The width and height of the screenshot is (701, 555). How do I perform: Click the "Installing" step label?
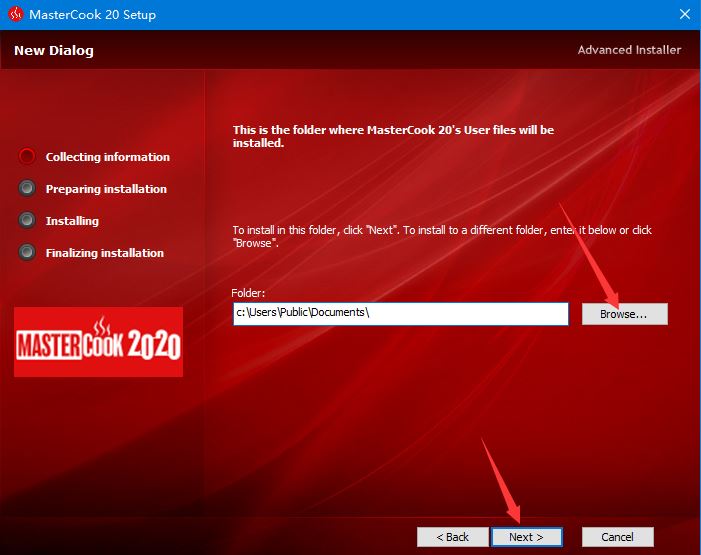pyautogui.click(x=72, y=221)
